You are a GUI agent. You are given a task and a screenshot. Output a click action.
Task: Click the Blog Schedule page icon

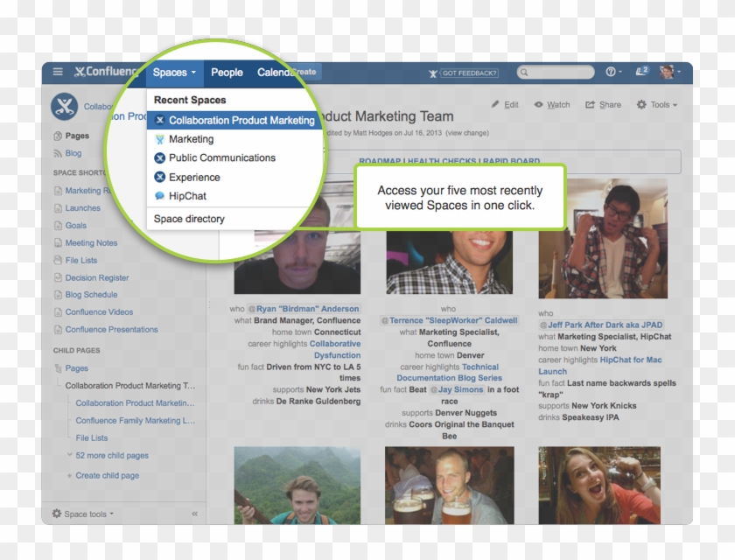tap(58, 295)
